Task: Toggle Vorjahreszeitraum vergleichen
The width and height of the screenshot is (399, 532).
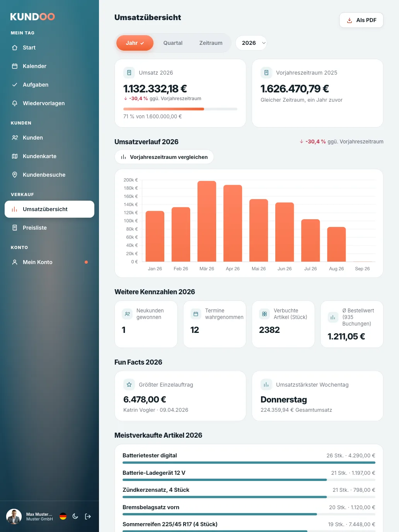Action: click(x=164, y=157)
